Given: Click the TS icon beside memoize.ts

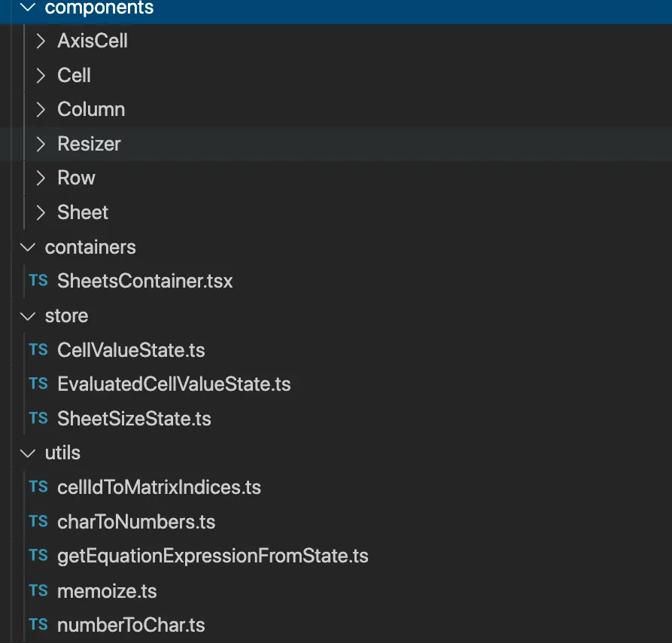Looking at the screenshot, I should click(x=38, y=591).
